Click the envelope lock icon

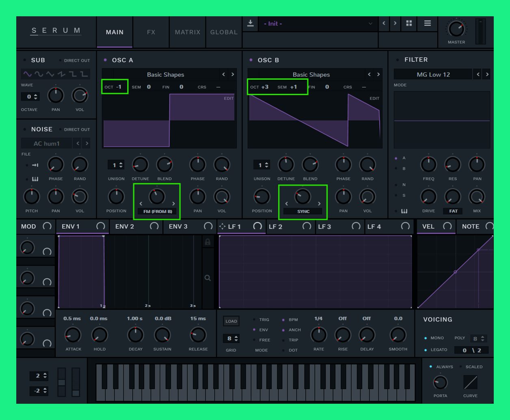click(x=207, y=242)
